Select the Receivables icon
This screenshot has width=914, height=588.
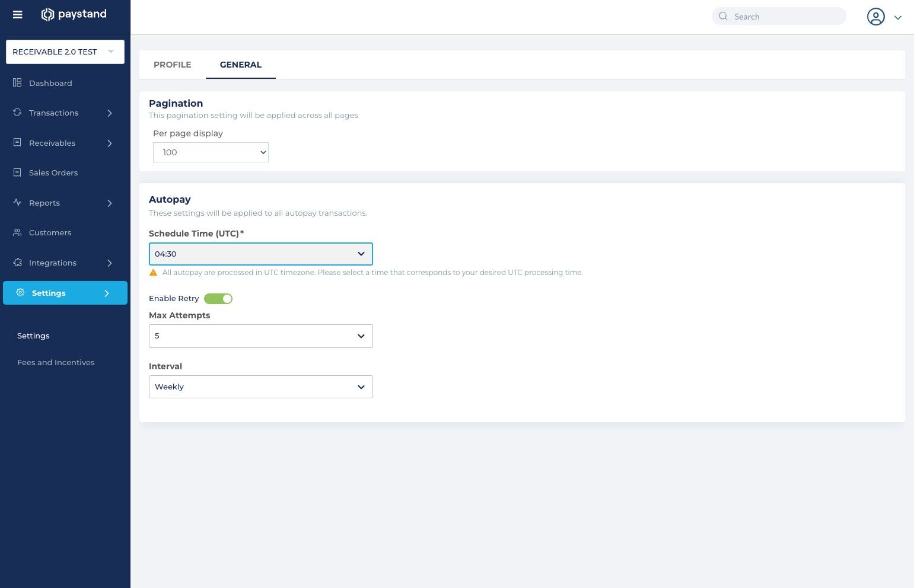(17, 143)
